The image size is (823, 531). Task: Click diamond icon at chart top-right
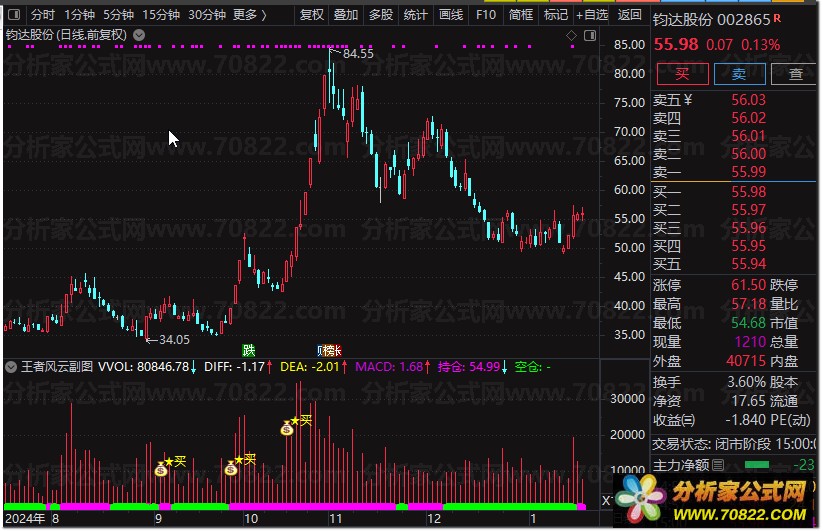pos(572,36)
